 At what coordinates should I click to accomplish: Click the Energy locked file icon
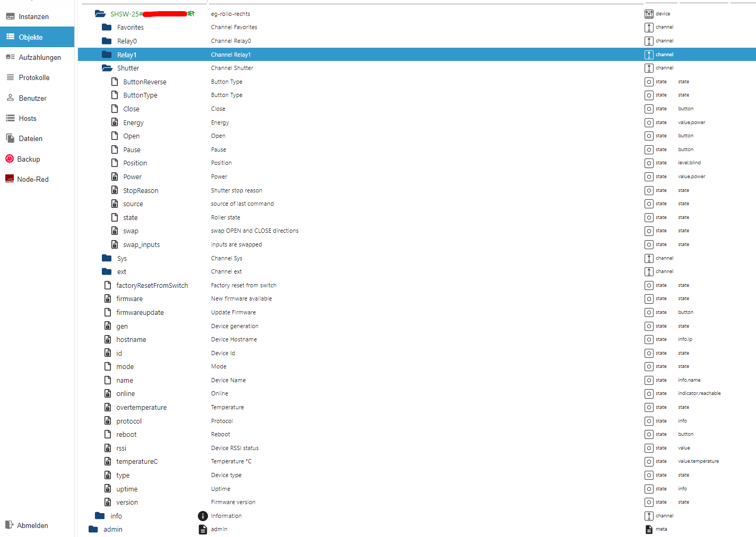(x=115, y=122)
